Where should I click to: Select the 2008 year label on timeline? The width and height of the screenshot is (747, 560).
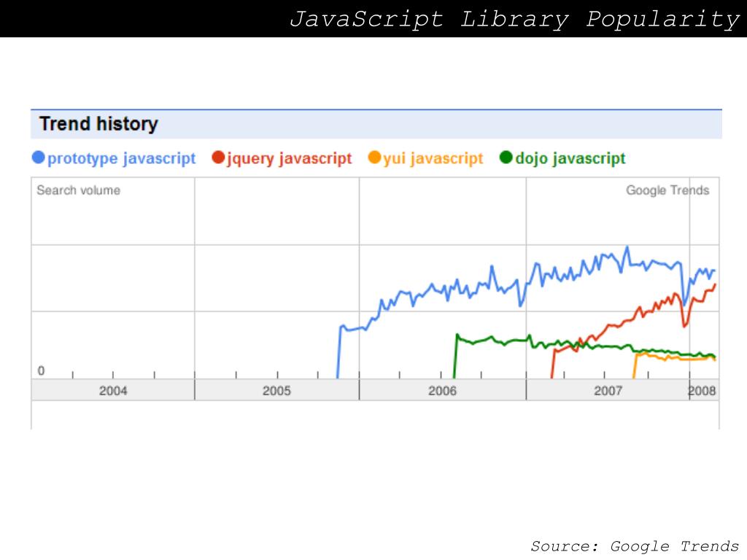pos(702,391)
